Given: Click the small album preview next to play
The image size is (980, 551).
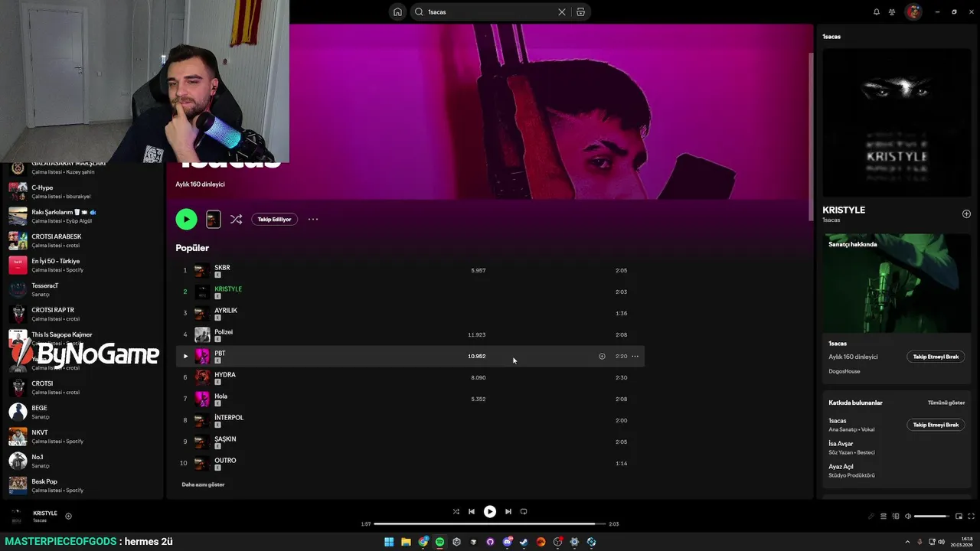Looking at the screenshot, I should tap(214, 219).
